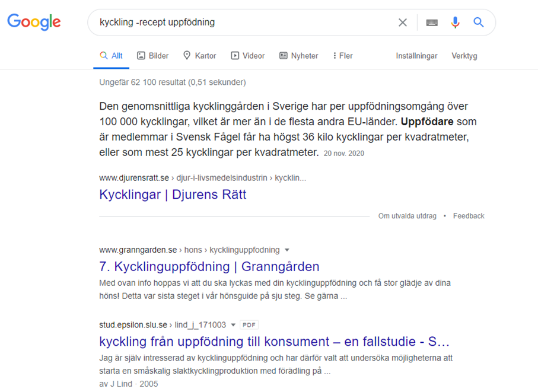Click the PDF badge label
538x392 pixels.
[249, 325]
